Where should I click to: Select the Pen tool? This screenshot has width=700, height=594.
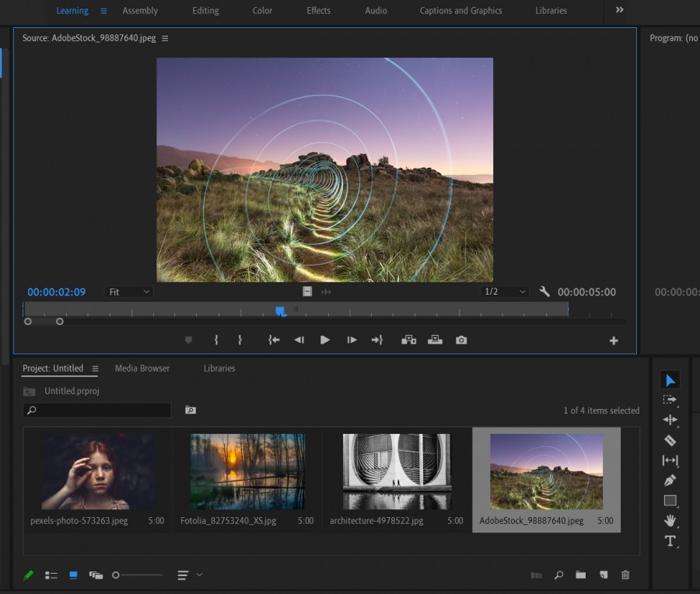point(670,480)
